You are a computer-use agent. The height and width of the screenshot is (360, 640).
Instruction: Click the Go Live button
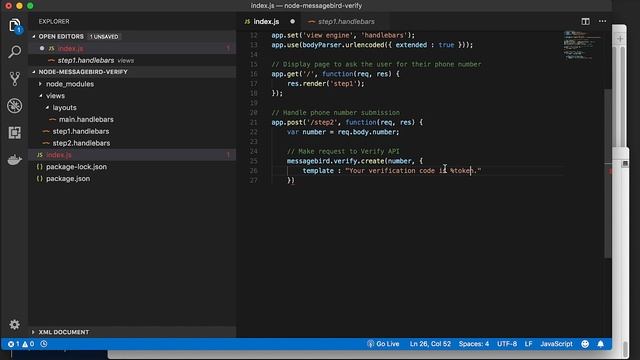click(x=383, y=344)
